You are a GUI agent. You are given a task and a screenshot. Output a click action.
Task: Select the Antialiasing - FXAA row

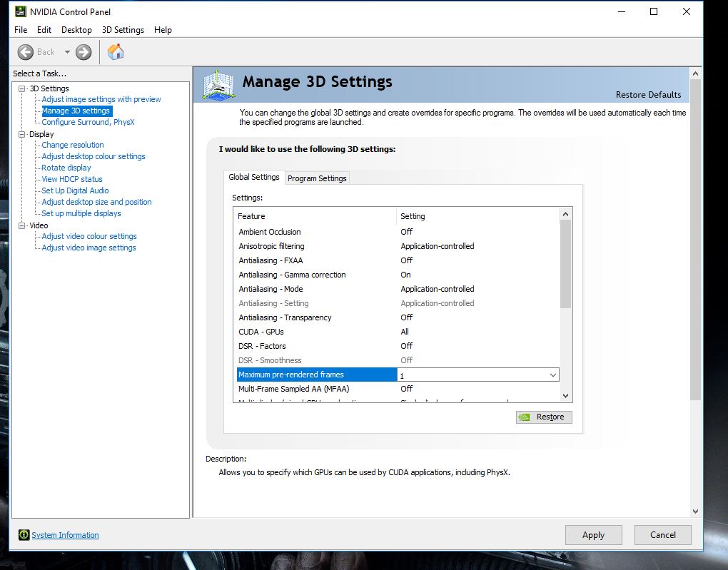tap(398, 260)
